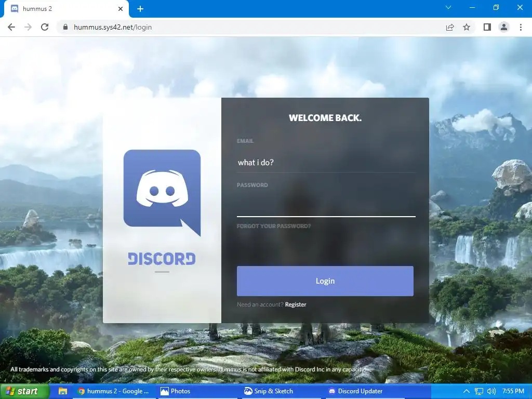Click the browser forward arrow

click(x=28, y=27)
